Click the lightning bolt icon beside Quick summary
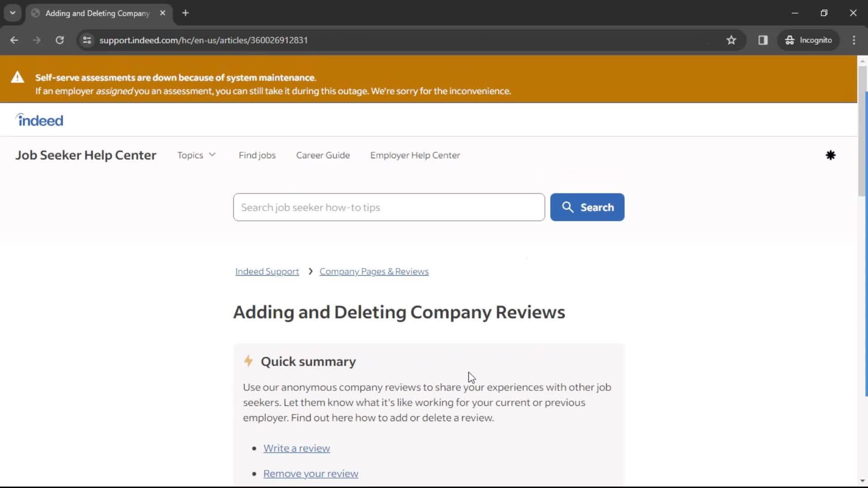The height and width of the screenshot is (488, 868). (248, 361)
